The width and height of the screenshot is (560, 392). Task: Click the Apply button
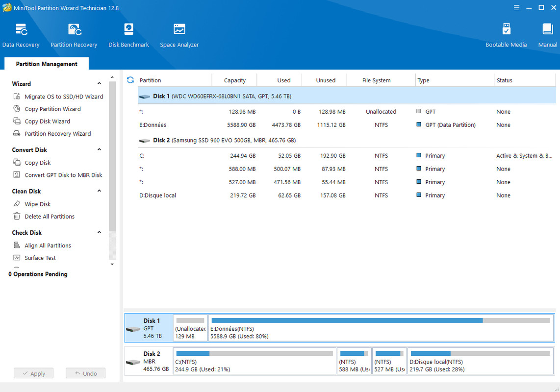coord(33,373)
